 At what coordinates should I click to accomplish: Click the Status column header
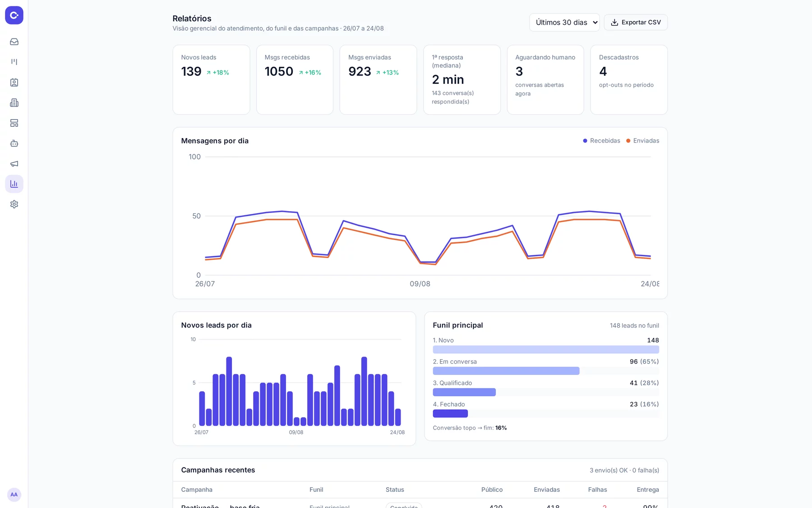click(x=395, y=490)
